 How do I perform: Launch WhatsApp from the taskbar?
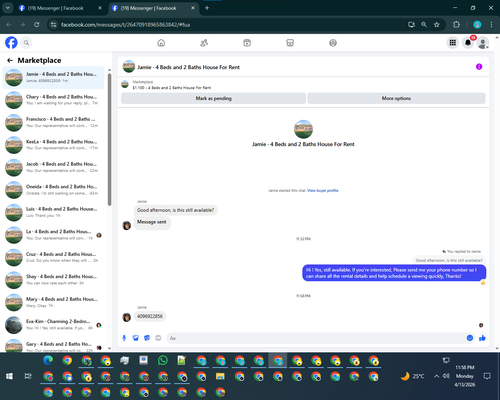coord(163,360)
